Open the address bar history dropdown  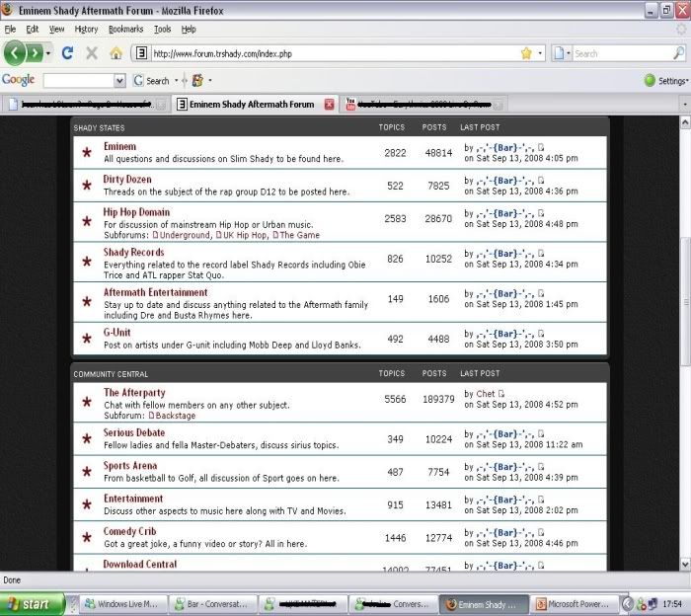pos(540,53)
